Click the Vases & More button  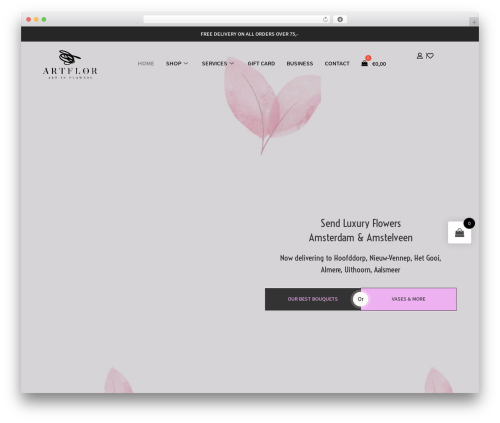409,299
